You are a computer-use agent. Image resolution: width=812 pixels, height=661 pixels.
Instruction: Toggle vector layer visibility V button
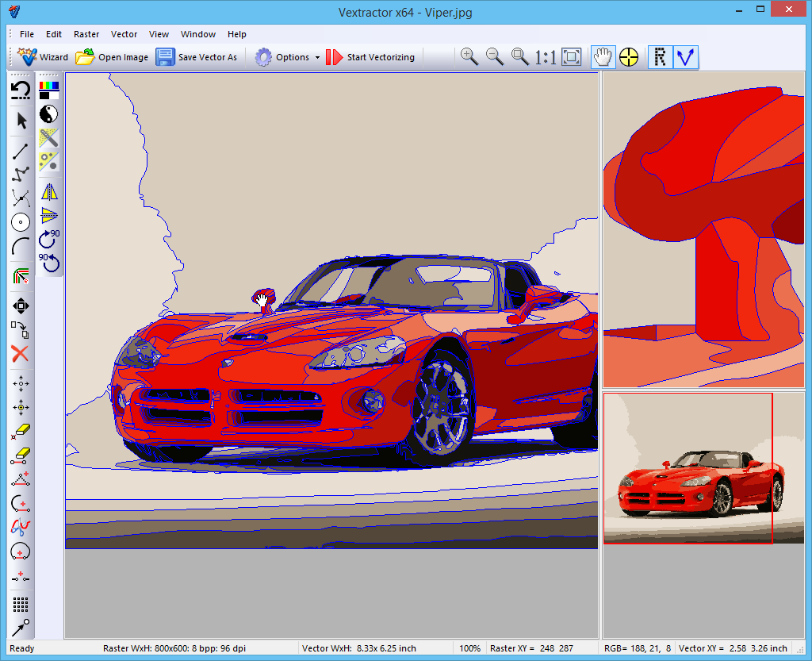coord(685,57)
